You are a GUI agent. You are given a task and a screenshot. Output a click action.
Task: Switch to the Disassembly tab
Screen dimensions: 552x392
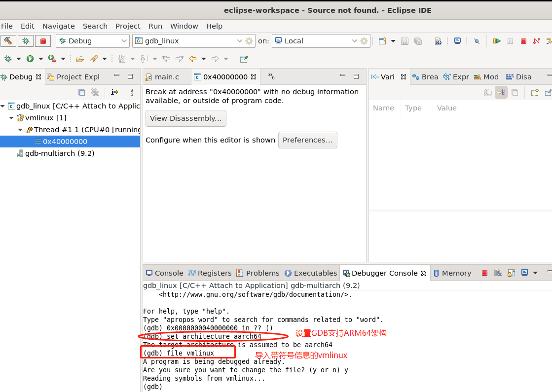click(x=518, y=77)
